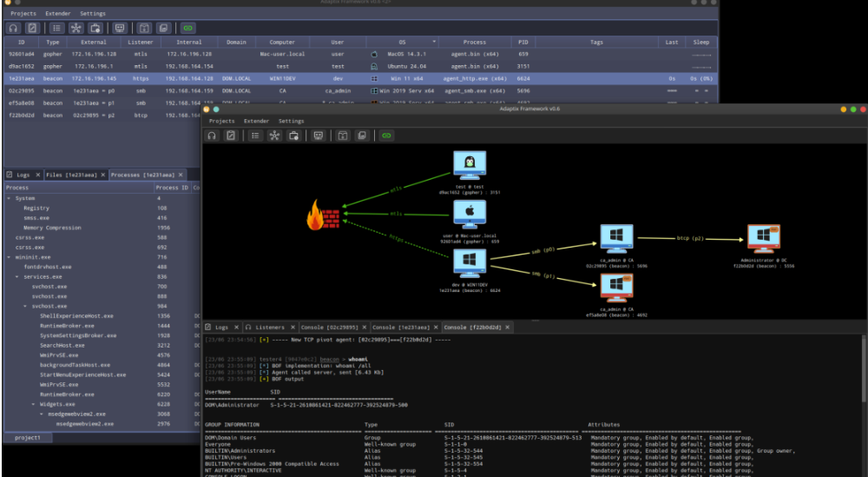Click the graph view icon in front window toolbar
Screen dimensions: 868x477
(x=274, y=136)
